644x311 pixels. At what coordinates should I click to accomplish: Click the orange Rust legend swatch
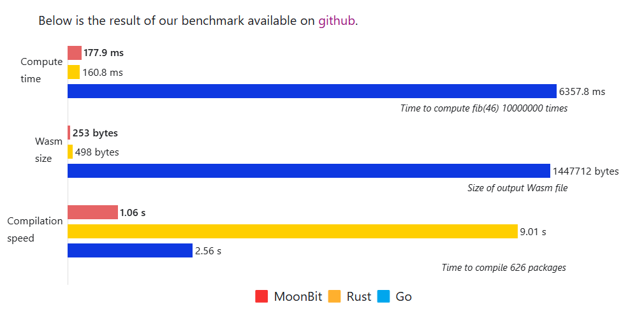tap(334, 296)
